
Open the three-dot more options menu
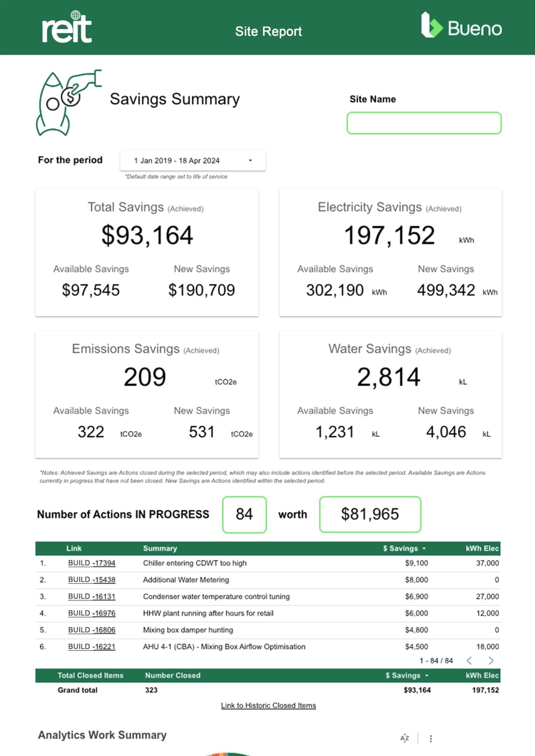click(431, 739)
